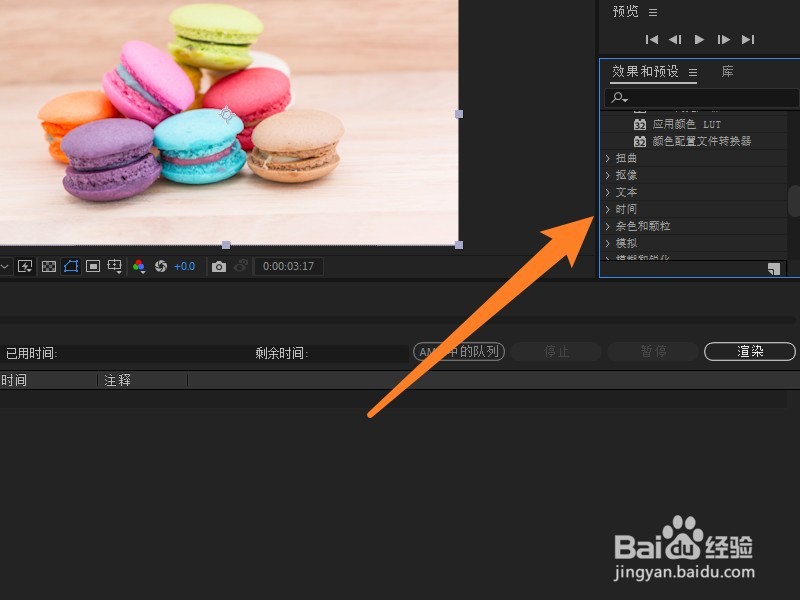800x600 pixels.
Task: Expand the 模拟 effects category
Action: coord(608,243)
